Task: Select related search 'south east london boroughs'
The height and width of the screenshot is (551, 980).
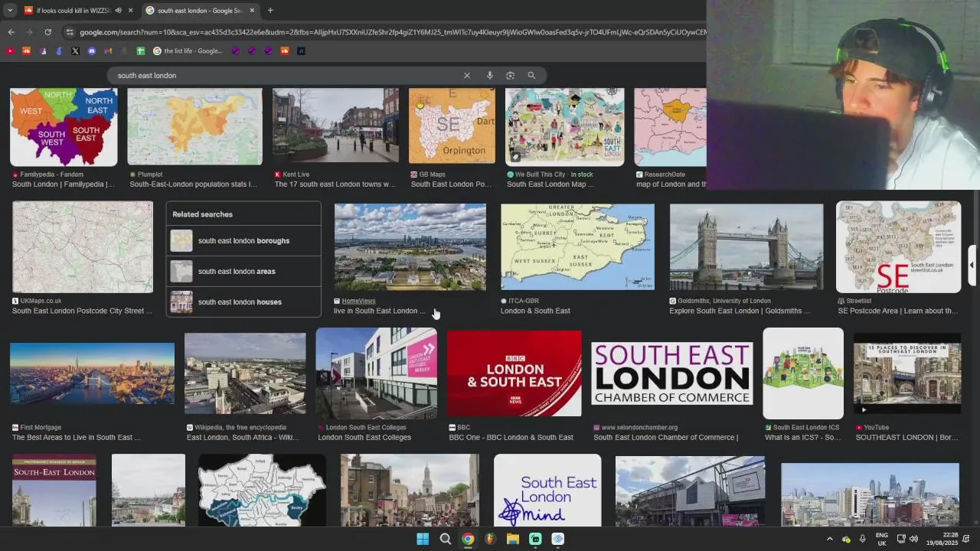Action: point(243,241)
